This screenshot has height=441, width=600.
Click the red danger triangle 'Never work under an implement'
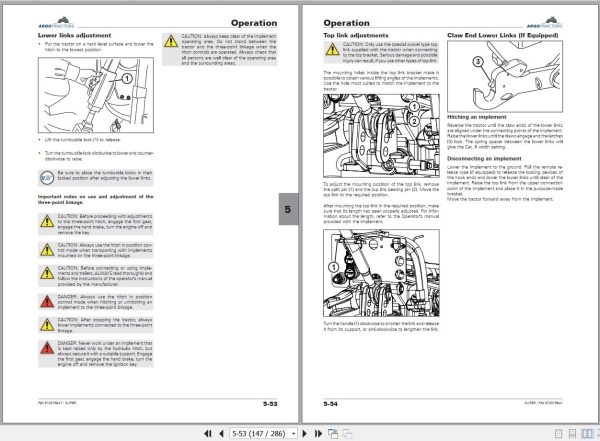pyautogui.click(x=47, y=348)
